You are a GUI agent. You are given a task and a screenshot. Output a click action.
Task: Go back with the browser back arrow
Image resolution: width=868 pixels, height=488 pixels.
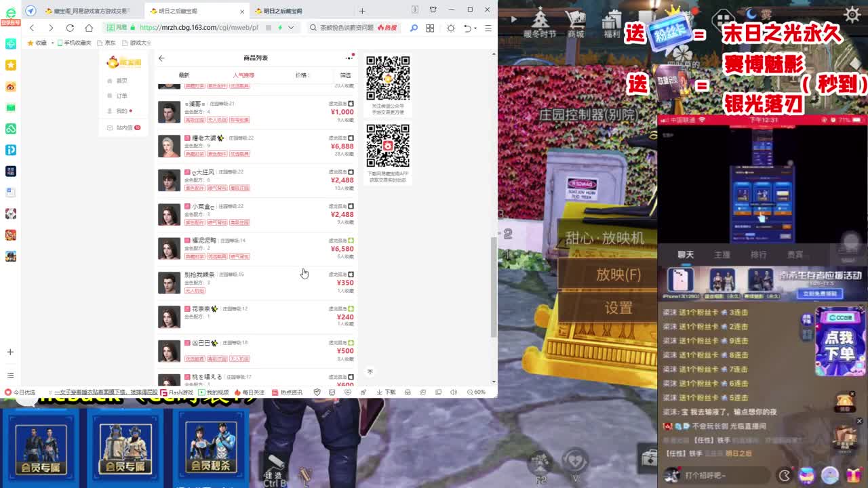tap(32, 28)
